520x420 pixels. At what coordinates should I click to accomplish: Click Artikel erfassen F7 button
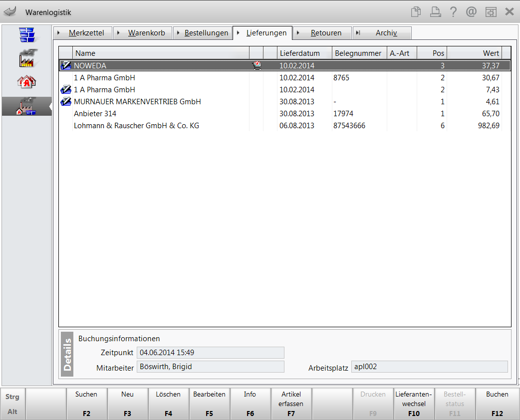[x=291, y=404]
